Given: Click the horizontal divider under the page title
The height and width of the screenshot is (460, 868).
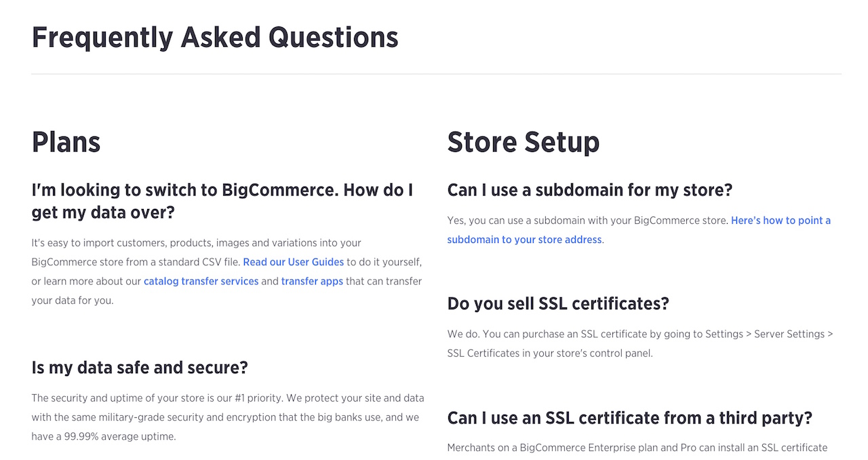Looking at the screenshot, I should pos(436,74).
